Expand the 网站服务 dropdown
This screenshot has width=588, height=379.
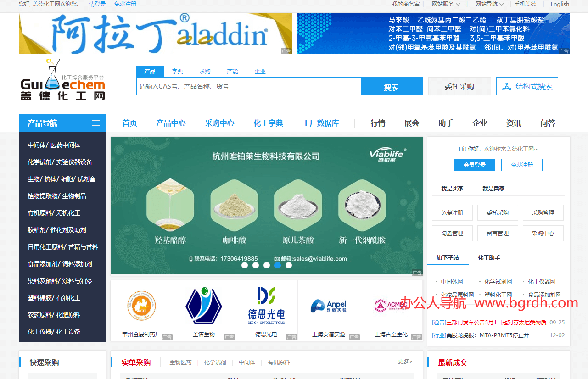(x=446, y=4)
